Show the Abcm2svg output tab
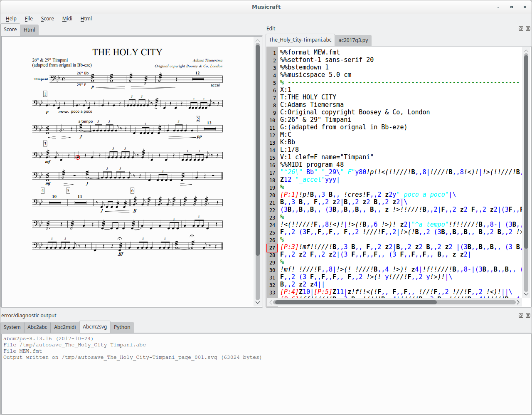 click(95, 327)
